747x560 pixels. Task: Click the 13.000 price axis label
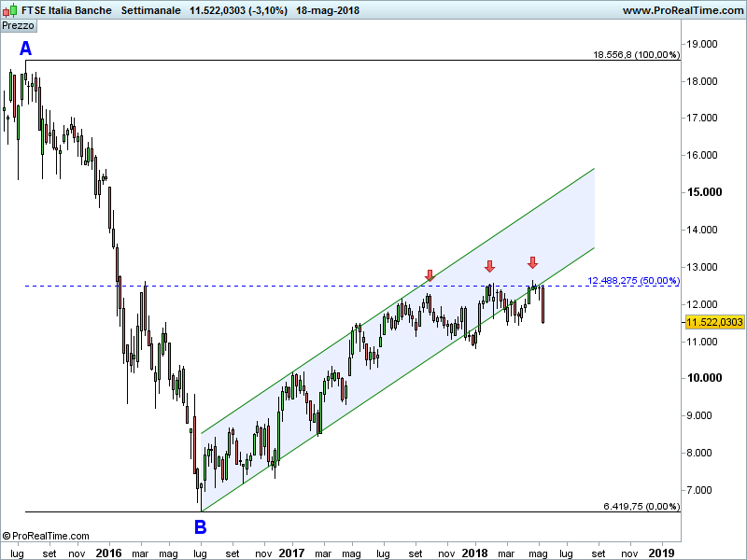pyautogui.click(x=702, y=267)
